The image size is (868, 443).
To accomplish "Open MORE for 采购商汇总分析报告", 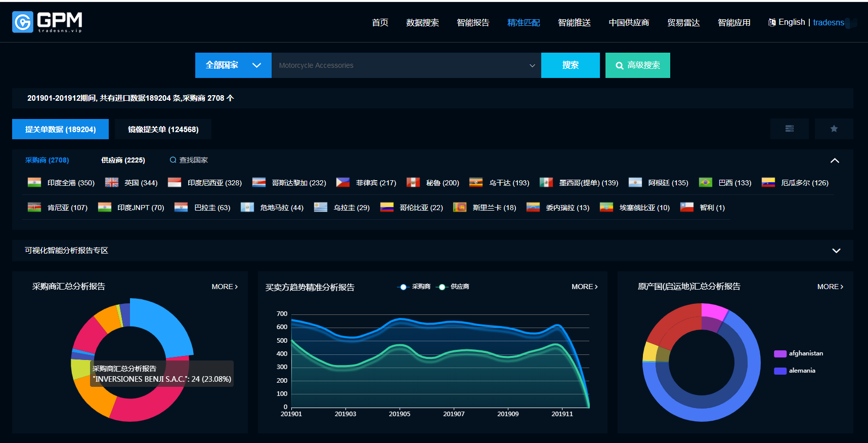I will pyautogui.click(x=225, y=287).
